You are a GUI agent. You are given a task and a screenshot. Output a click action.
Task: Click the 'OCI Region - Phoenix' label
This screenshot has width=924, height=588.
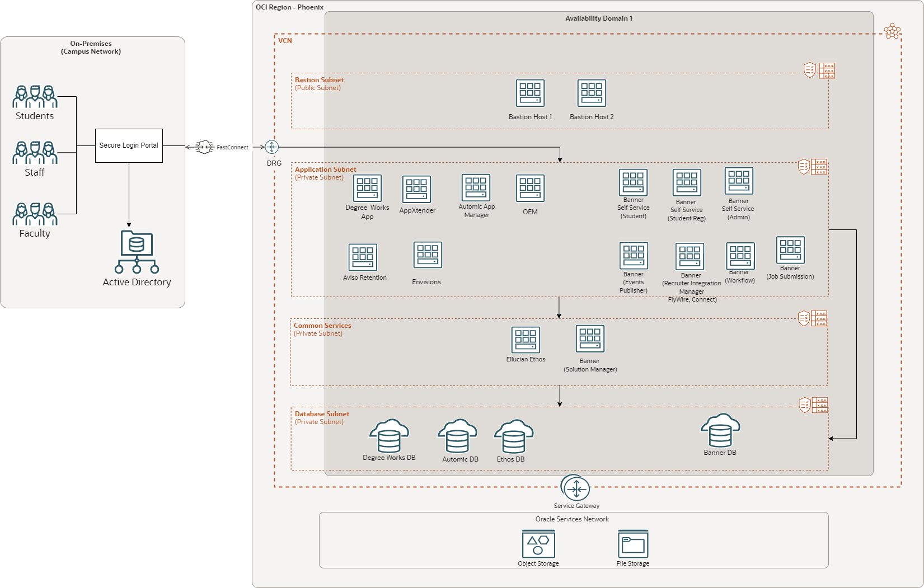(289, 7)
